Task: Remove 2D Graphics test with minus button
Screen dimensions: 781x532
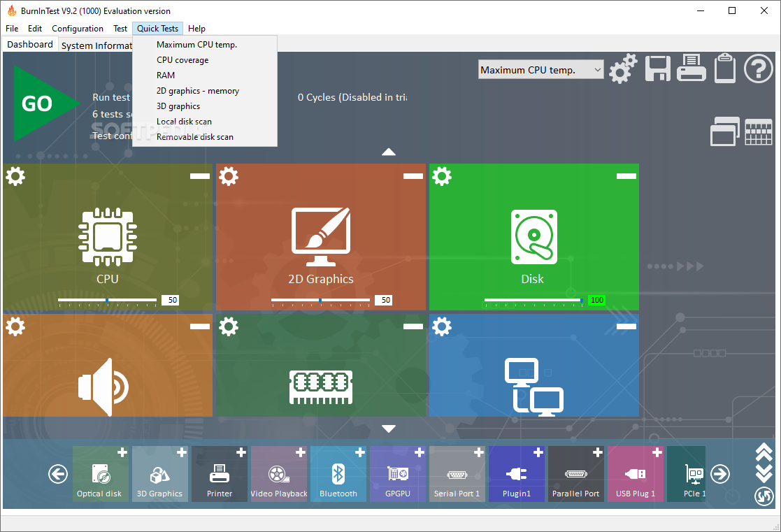Action: 413,176
